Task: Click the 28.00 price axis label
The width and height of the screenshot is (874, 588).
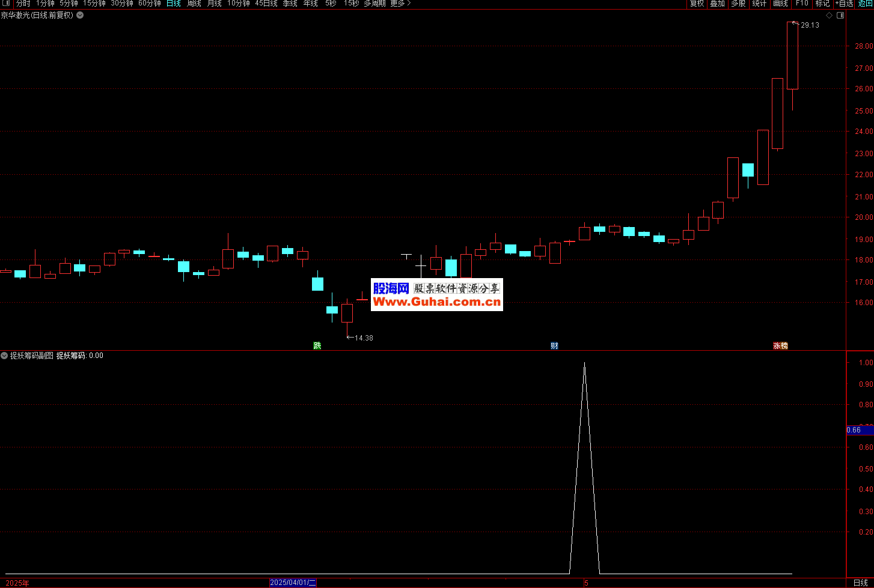Action: tap(864, 46)
